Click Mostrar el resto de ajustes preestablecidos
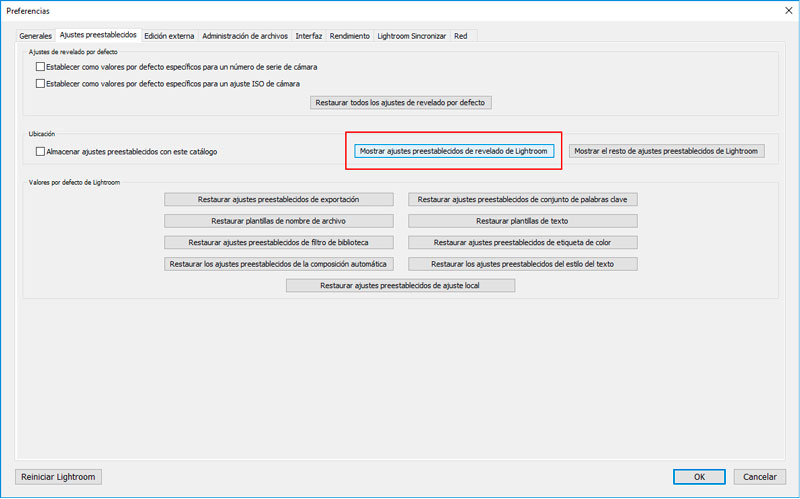The image size is (800, 499). (x=666, y=151)
